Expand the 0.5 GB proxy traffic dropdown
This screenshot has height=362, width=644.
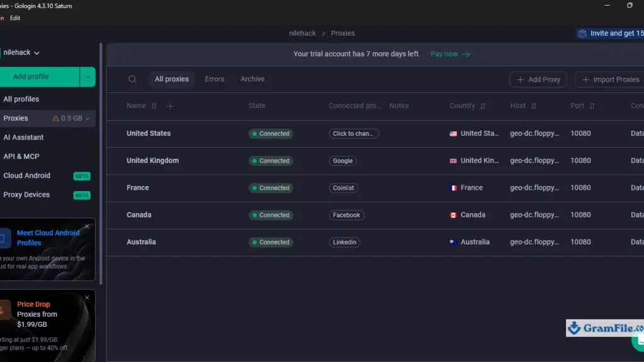click(87, 119)
